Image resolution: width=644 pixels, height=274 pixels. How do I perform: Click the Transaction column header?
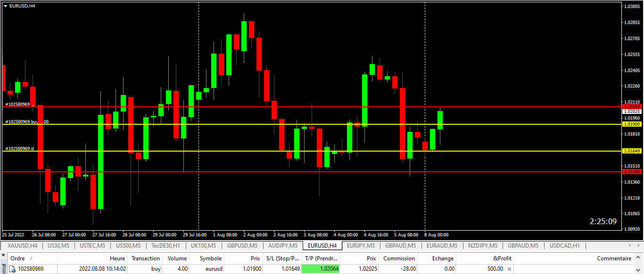click(x=145, y=258)
